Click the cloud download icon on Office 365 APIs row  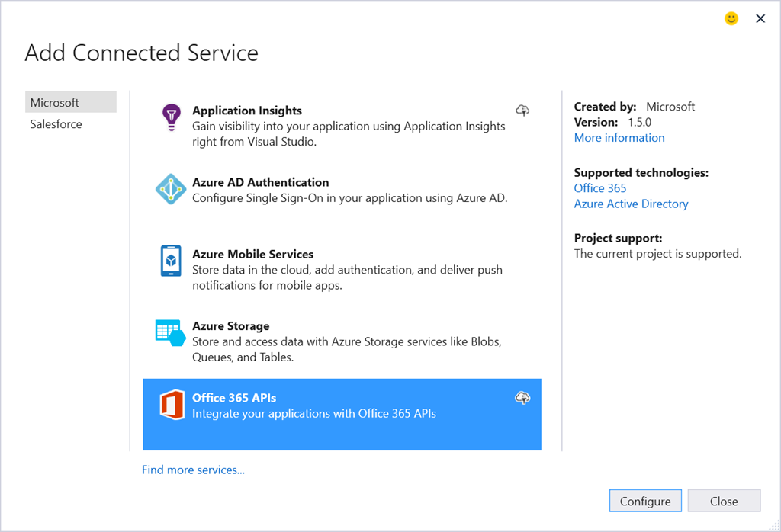point(522,398)
